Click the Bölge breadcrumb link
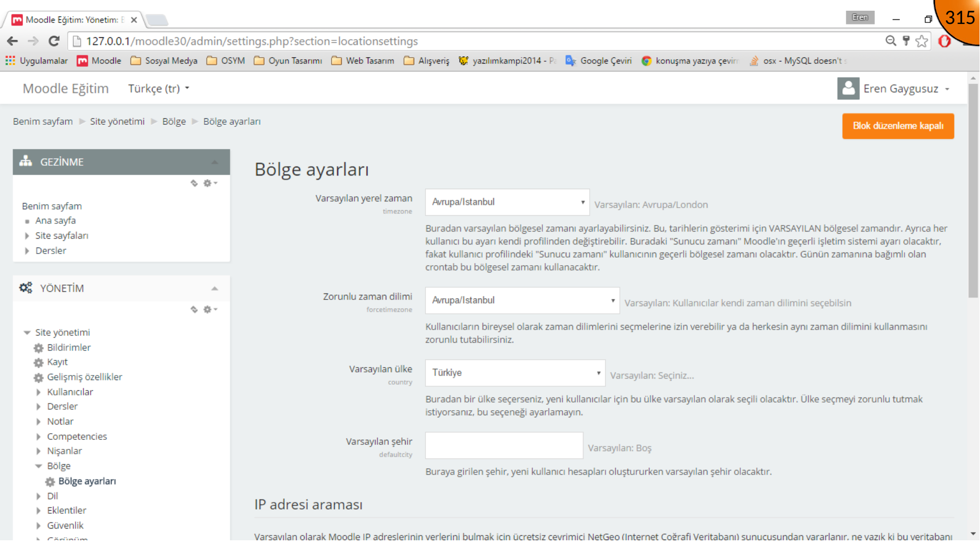The height and width of the screenshot is (551, 980). (x=174, y=121)
